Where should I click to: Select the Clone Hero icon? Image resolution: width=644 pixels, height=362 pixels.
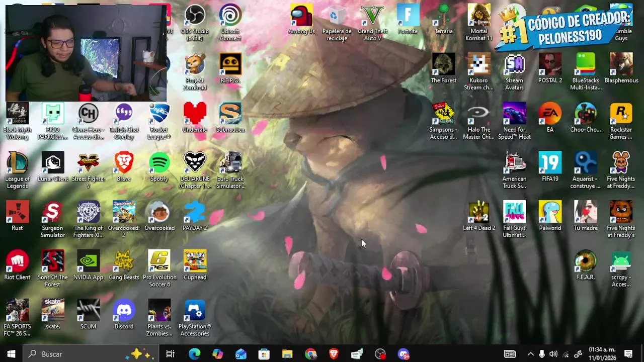coord(88,121)
